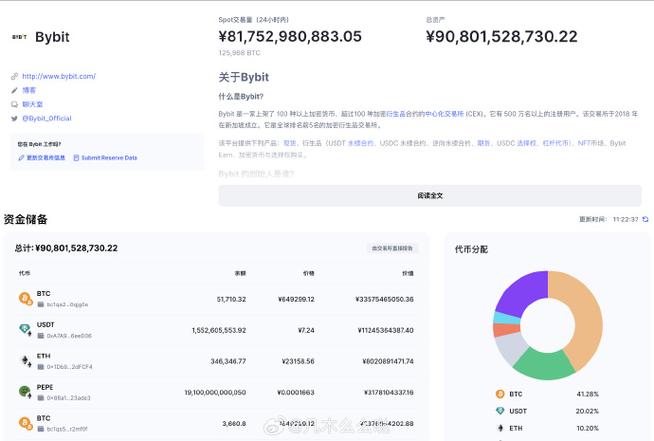Screen dimensions: 654x441
Task: Click the BTC icon in the 3,660.8 row
Action: point(25,423)
